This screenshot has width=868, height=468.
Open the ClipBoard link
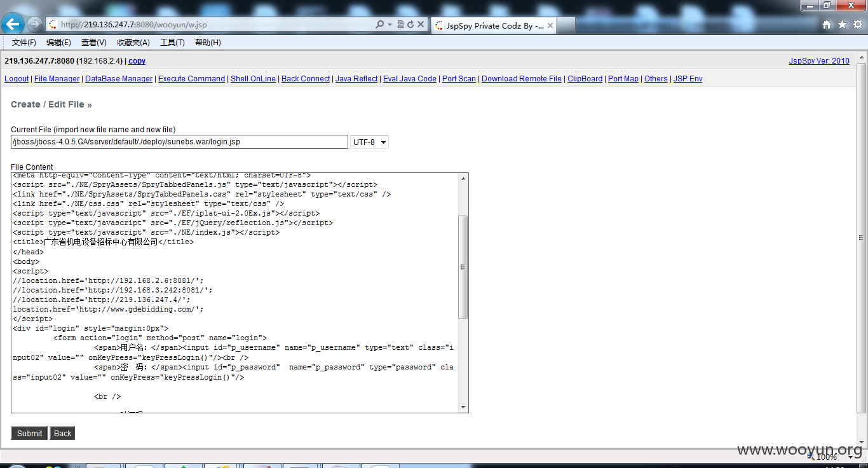pos(585,79)
